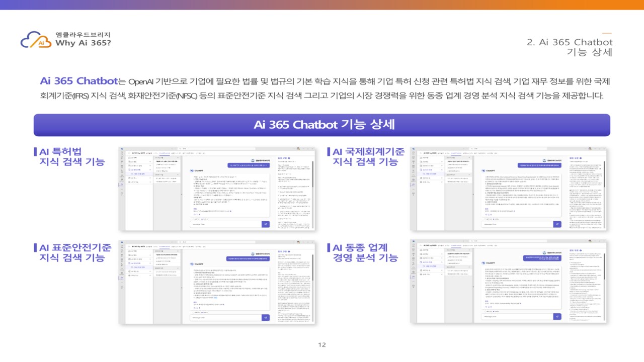Image resolution: width=644 pixels, height=362 pixels.
Task: Click the ChatGPT avatar icon in the AI 동종 업계 screenshot
Action: click(484, 263)
